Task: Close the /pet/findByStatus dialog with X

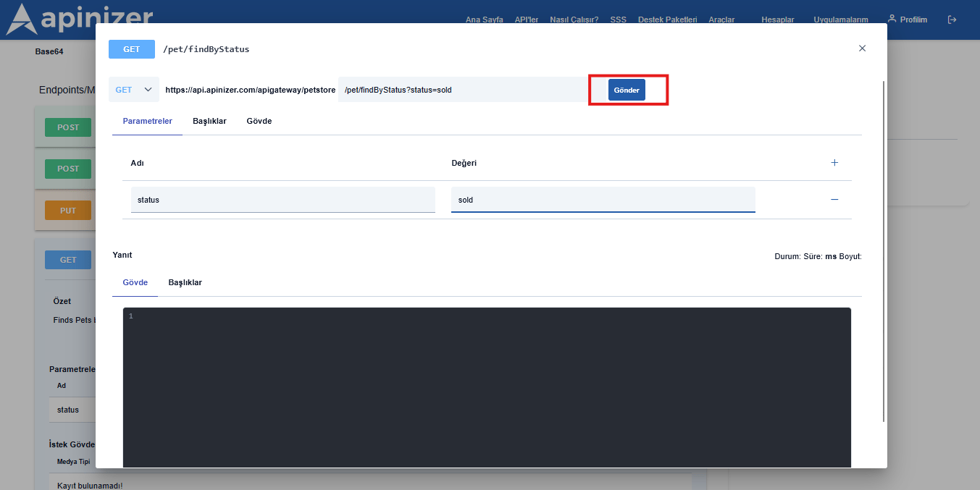Action: point(862,48)
